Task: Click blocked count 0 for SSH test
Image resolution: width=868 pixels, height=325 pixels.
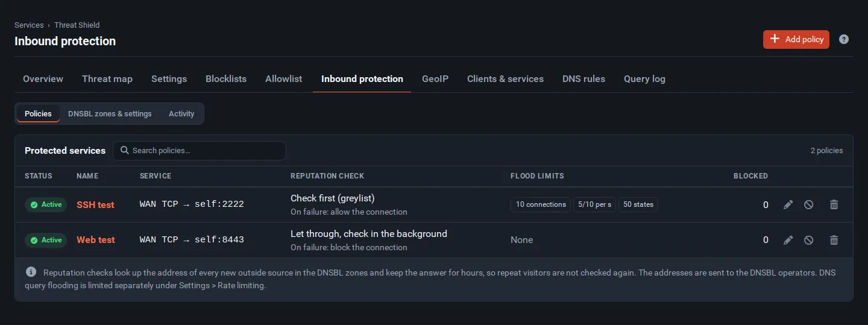Action: click(766, 205)
